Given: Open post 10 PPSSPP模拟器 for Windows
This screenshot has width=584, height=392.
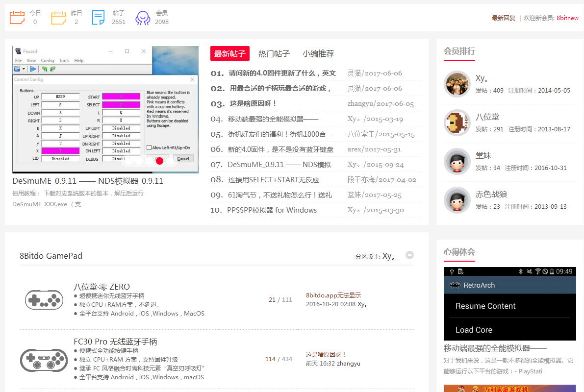Looking at the screenshot, I should tap(272, 210).
